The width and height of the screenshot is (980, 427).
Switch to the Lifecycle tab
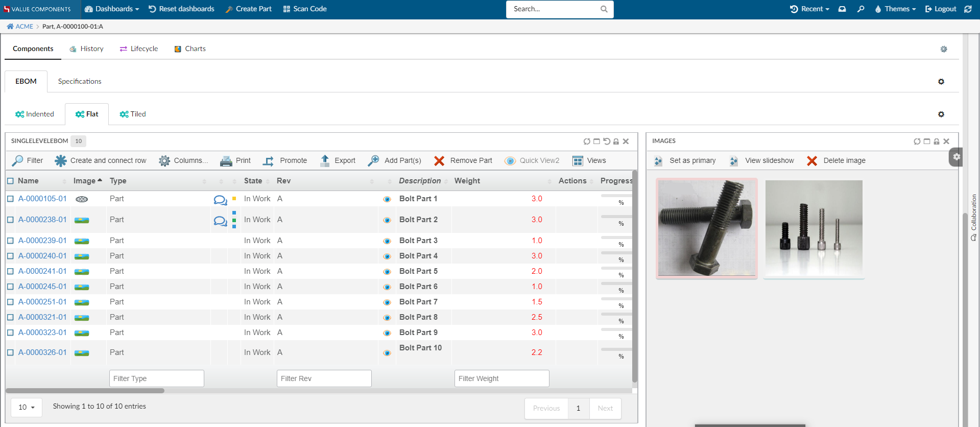139,49
